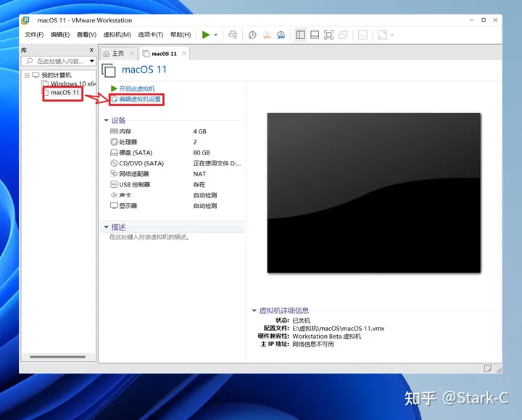Open the 选项卡(T) menu
The width and height of the screenshot is (522, 420).
click(151, 35)
